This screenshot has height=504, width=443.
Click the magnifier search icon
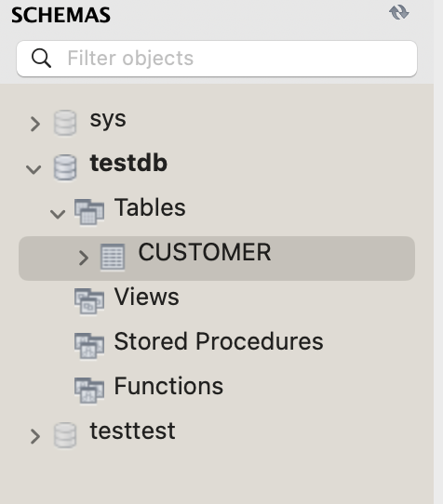pyautogui.click(x=41, y=59)
